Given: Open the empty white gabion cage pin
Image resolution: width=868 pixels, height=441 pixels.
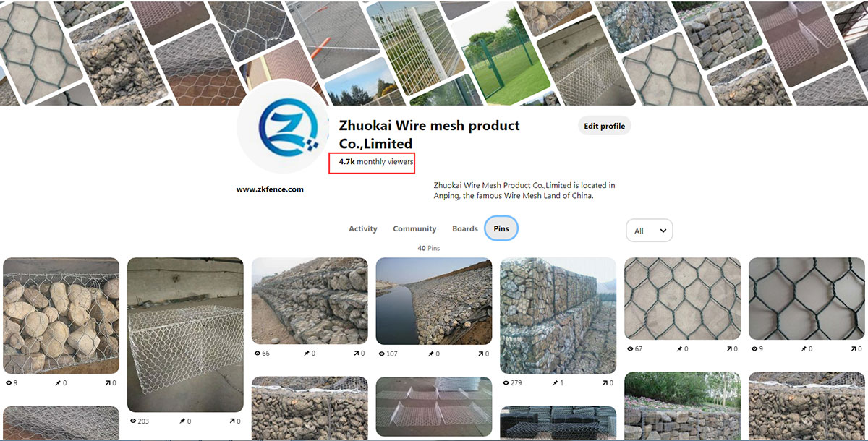Looking at the screenshot, I should (x=185, y=335).
